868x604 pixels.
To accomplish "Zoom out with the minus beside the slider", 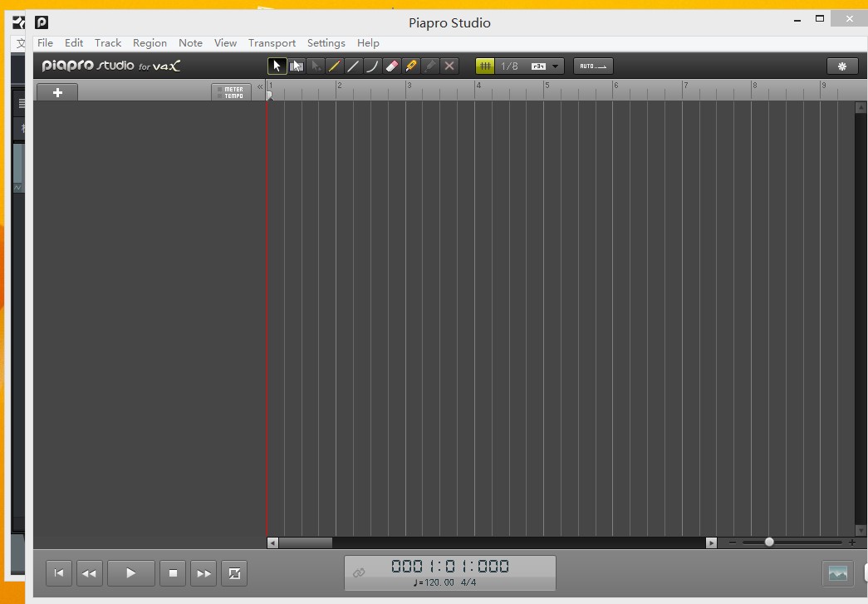I will click(x=733, y=543).
